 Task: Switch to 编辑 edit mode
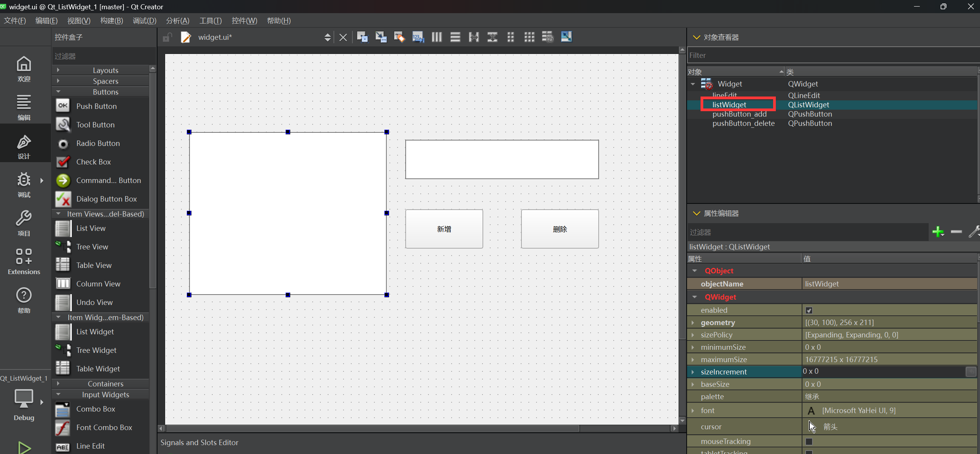[24, 107]
